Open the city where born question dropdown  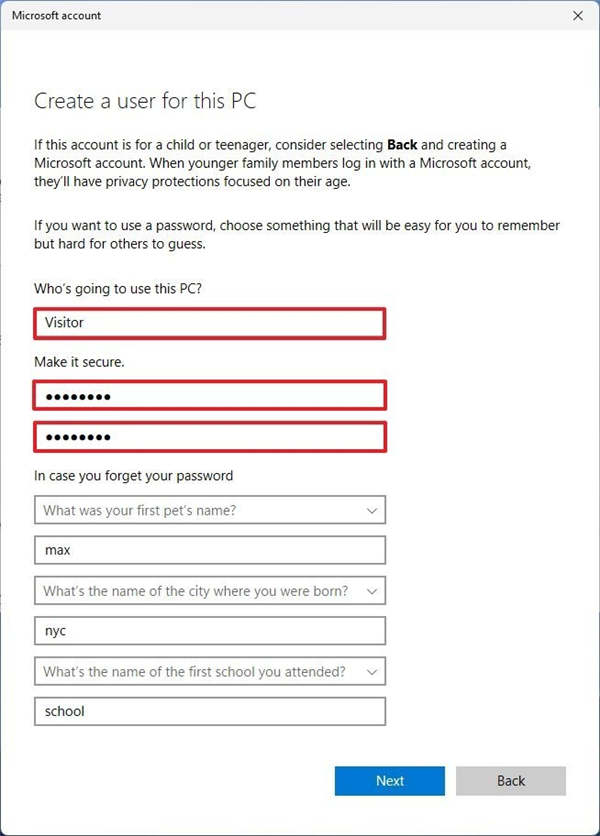(200, 591)
